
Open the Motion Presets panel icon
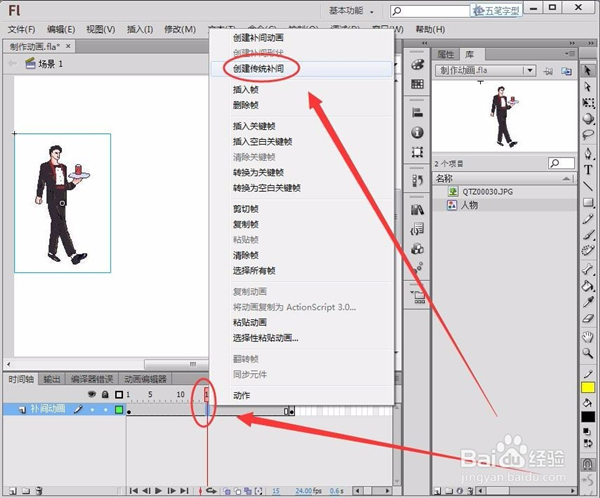coord(417,267)
